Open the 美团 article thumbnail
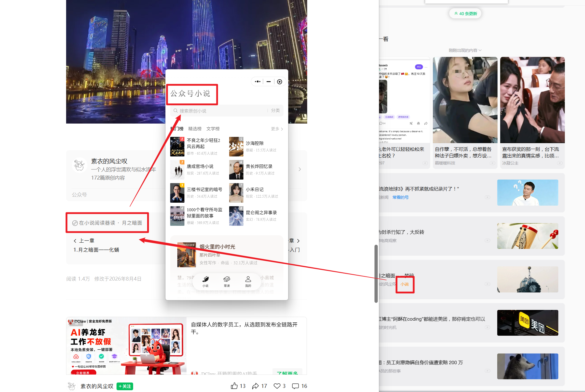This screenshot has height=392, width=585. pyautogui.click(x=528, y=323)
